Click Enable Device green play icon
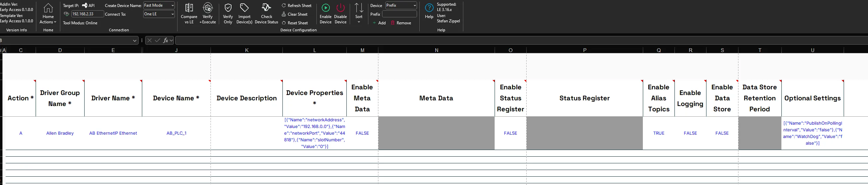This screenshot has width=868, height=185. click(x=325, y=8)
